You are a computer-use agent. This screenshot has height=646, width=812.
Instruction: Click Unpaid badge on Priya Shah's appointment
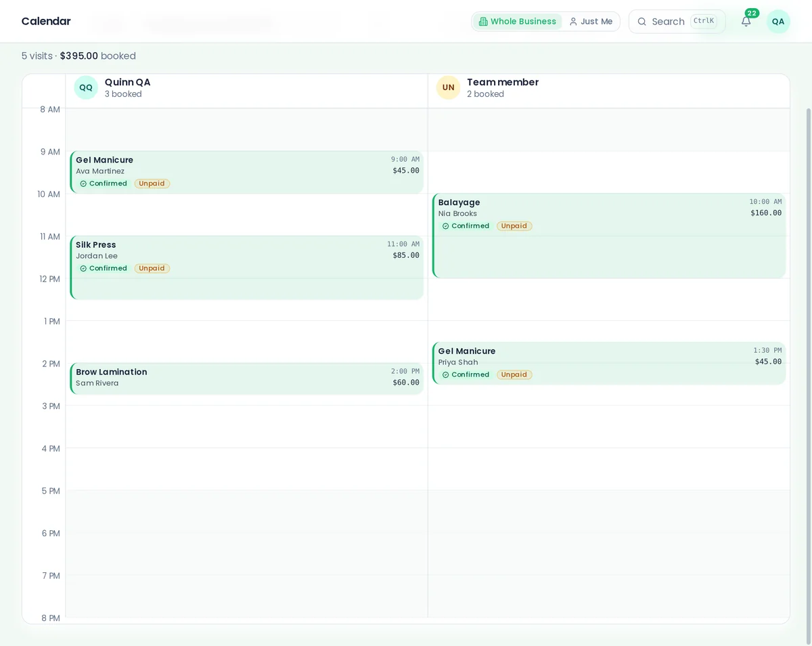point(514,374)
